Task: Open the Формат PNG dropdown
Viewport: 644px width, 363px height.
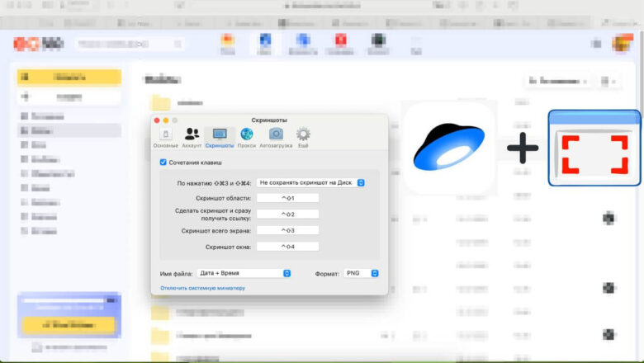Action: coord(361,273)
